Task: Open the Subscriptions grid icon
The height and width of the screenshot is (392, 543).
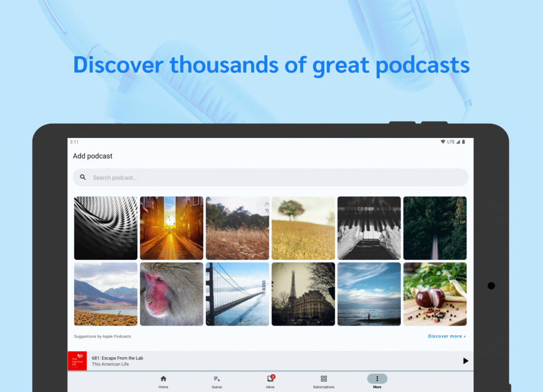Action: coord(323,379)
